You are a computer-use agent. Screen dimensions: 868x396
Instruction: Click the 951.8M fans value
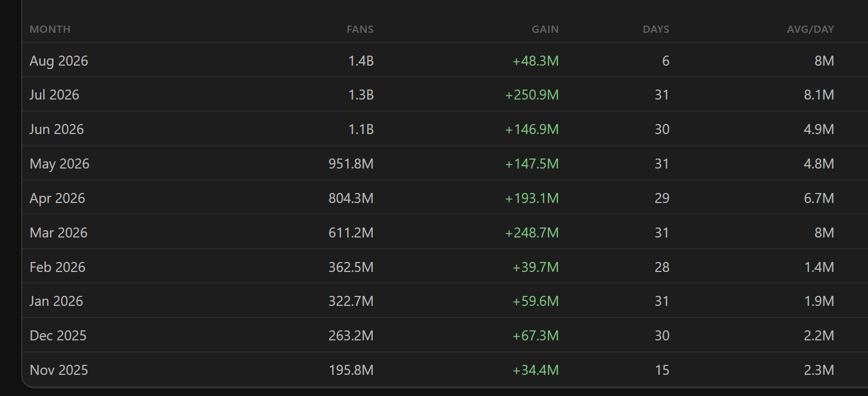(351, 164)
